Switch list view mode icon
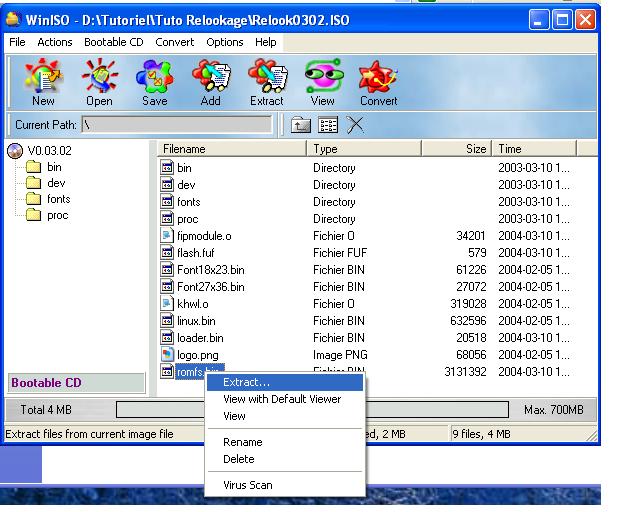This screenshot has width=640, height=512. pyautogui.click(x=328, y=125)
